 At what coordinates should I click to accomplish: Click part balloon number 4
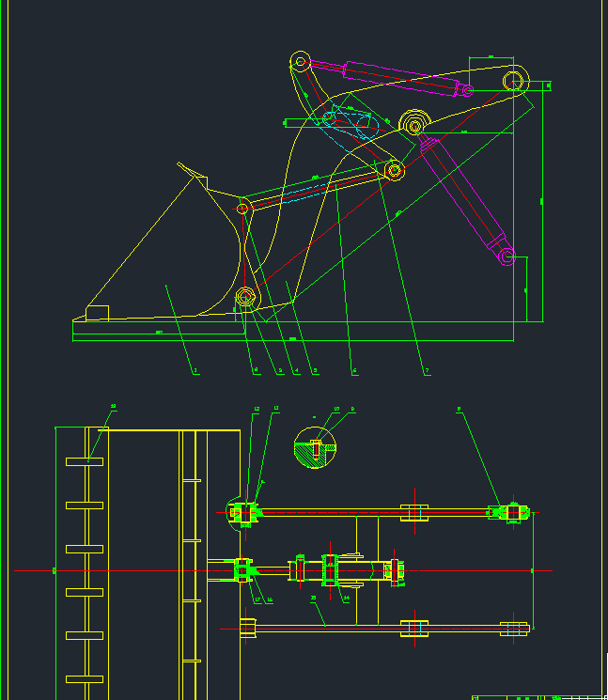[x=297, y=370]
